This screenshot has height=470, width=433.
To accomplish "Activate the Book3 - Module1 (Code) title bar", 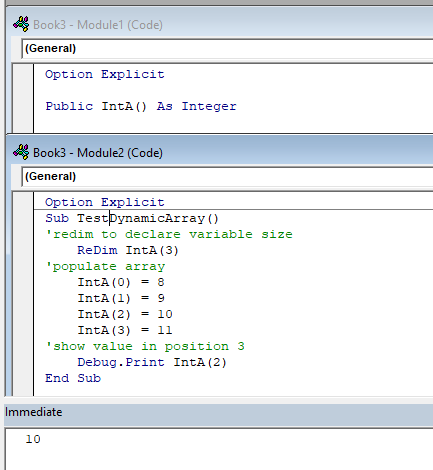I will [220, 24].
